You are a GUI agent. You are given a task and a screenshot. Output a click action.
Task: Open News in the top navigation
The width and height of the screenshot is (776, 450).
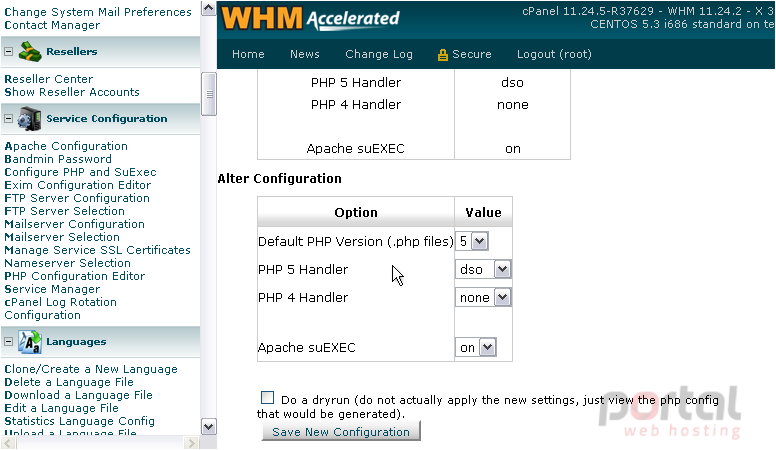(x=305, y=54)
